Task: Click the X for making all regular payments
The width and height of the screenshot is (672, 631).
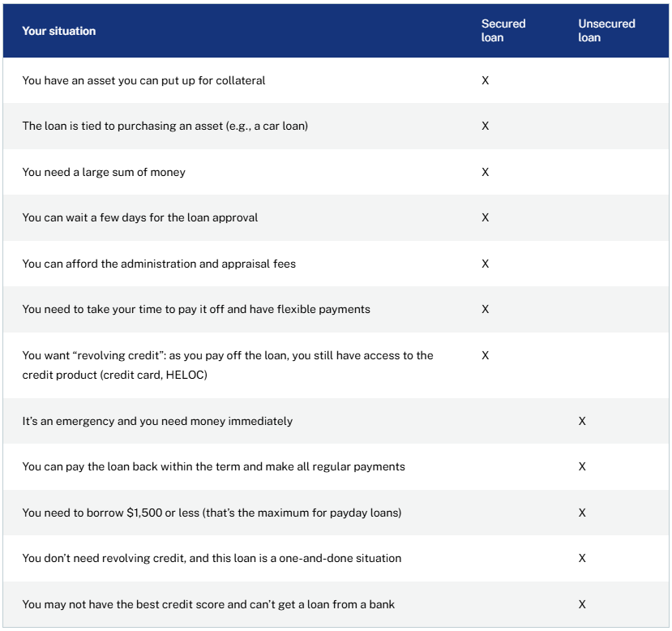Action: pos(582,466)
